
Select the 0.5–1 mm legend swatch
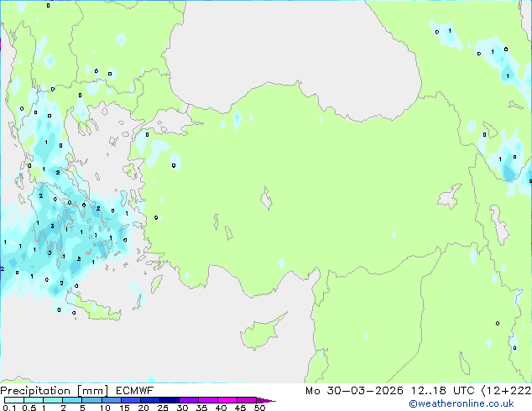[x=34, y=400]
